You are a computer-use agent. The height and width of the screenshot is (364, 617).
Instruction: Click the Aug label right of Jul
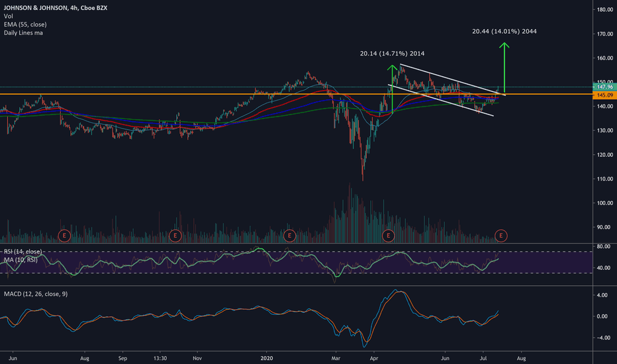click(x=521, y=358)
